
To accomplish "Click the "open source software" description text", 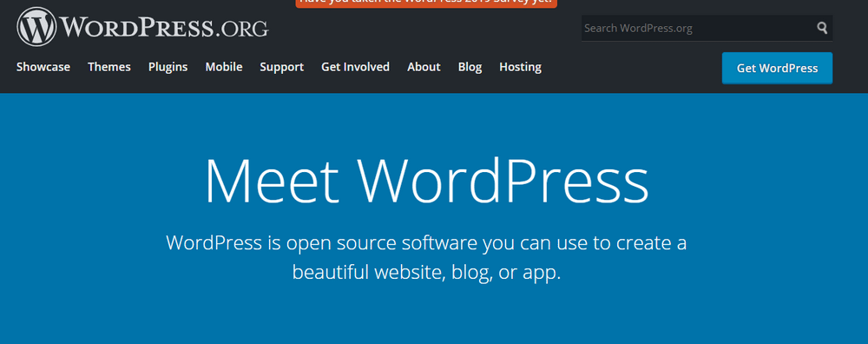I will pos(426,257).
